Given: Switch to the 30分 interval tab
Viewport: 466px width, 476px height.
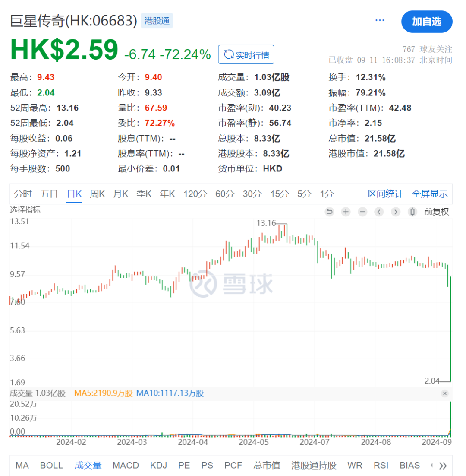Looking at the screenshot, I should 252,194.
